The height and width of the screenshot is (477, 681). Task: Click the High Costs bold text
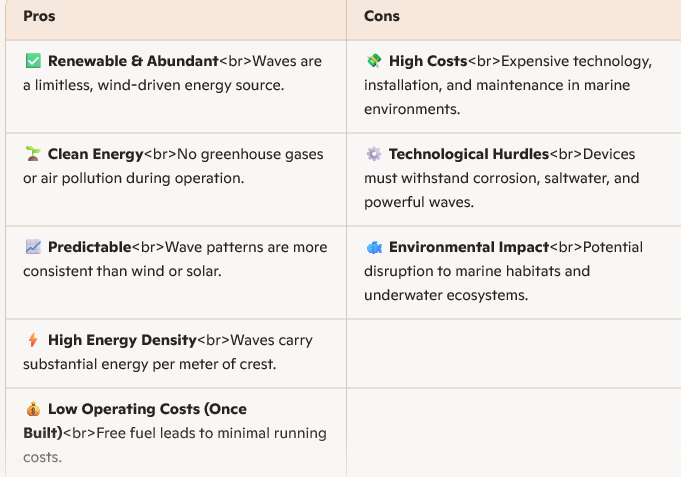click(428, 62)
